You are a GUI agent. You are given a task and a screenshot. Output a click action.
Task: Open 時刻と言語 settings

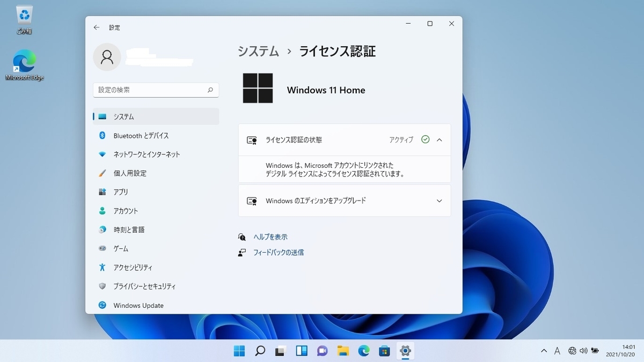point(156,230)
